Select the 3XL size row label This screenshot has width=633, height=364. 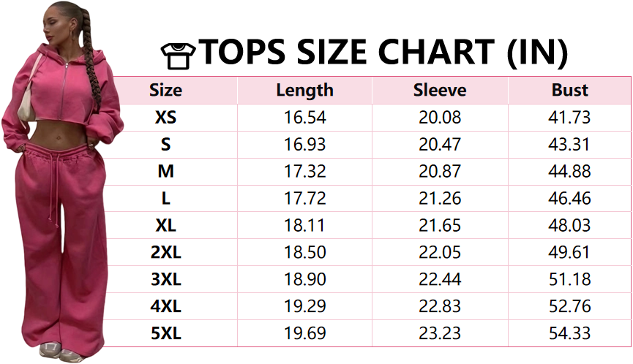[x=165, y=280]
